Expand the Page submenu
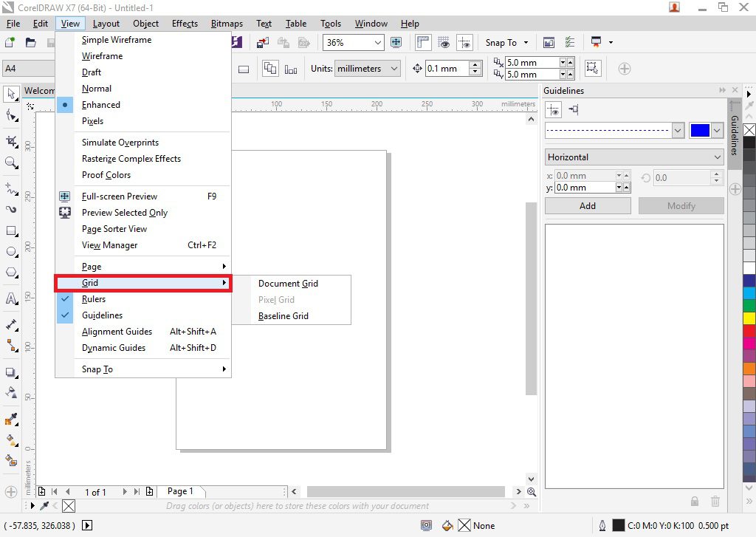Screen dimensions: 756x537 (x=143, y=267)
